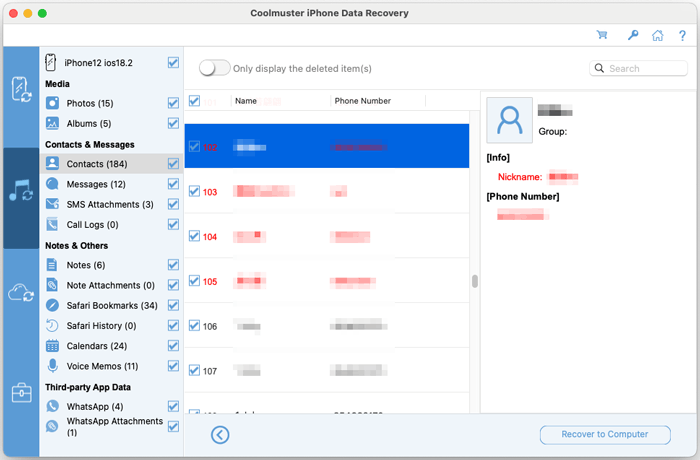Uncheck the Note Attachments (0) checkbox
The height and width of the screenshot is (460, 700).
coord(173,285)
